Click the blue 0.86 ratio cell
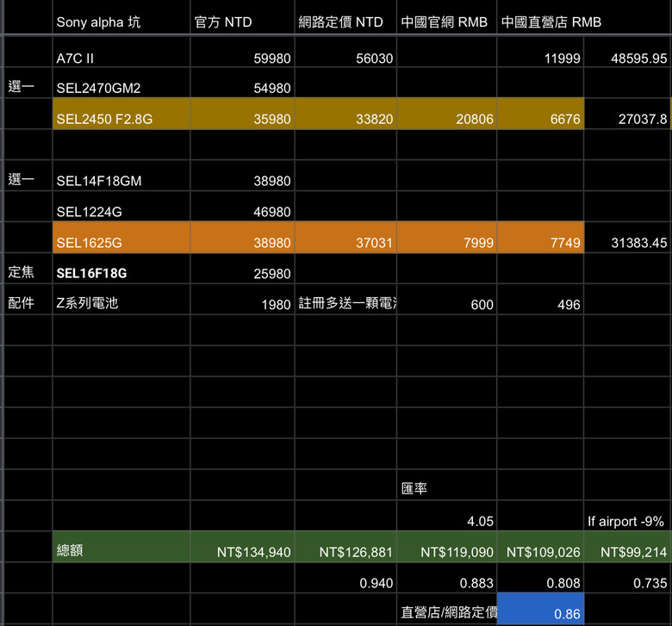Viewport: 672px width, 626px height. coord(540,609)
